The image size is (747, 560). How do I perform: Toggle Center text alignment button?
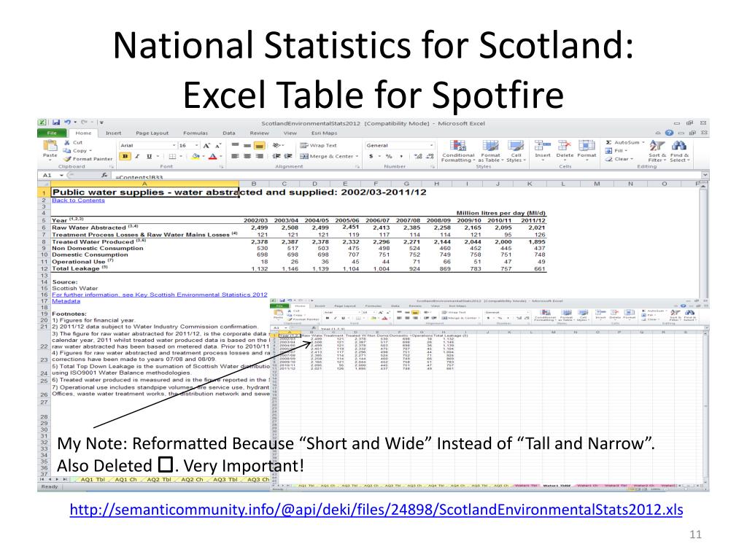pos(247,156)
